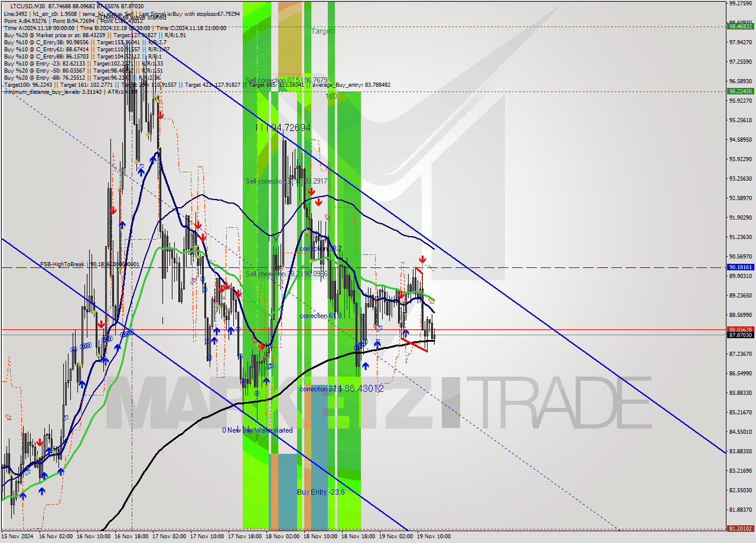Click the 84.55010 price axis label

(740, 432)
